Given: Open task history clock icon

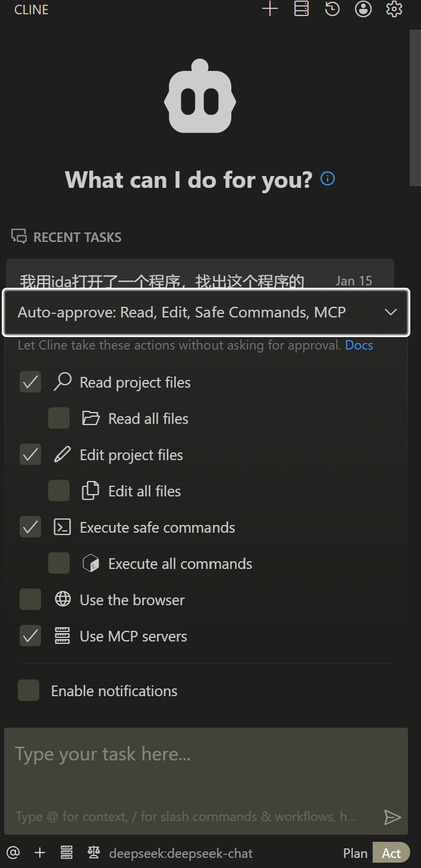Looking at the screenshot, I should [332, 9].
